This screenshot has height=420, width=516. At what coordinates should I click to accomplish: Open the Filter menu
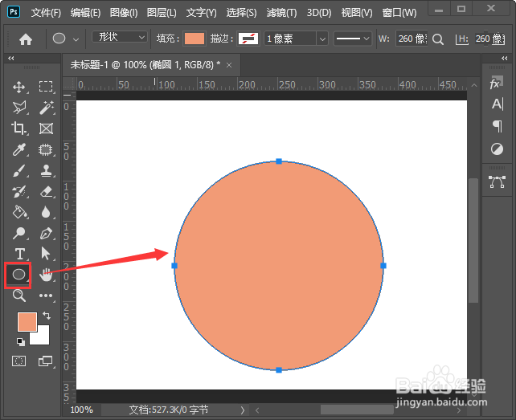(281, 13)
